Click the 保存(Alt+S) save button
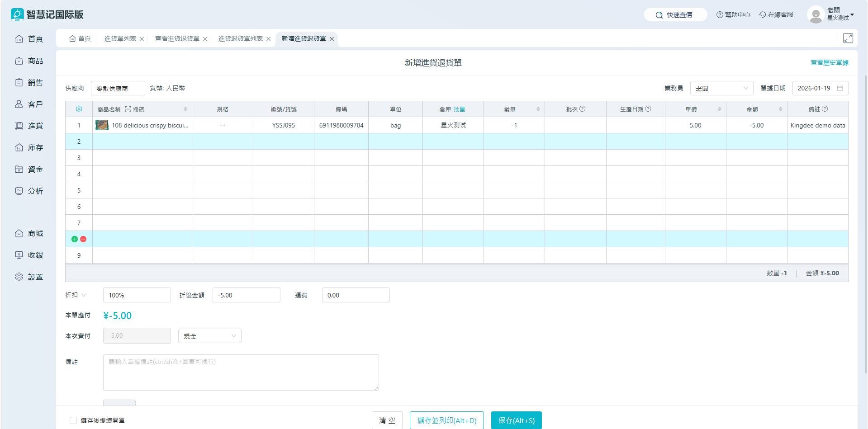This screenshot has height=429, width=868. [x=516, y=420]
